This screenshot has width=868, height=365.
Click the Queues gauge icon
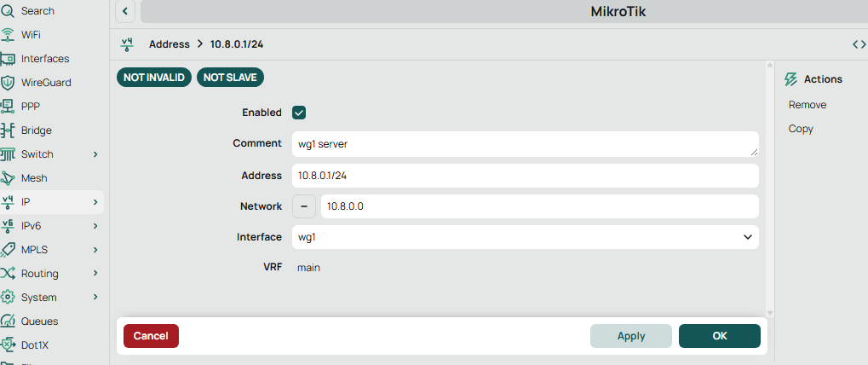click(x=7, y=322)
